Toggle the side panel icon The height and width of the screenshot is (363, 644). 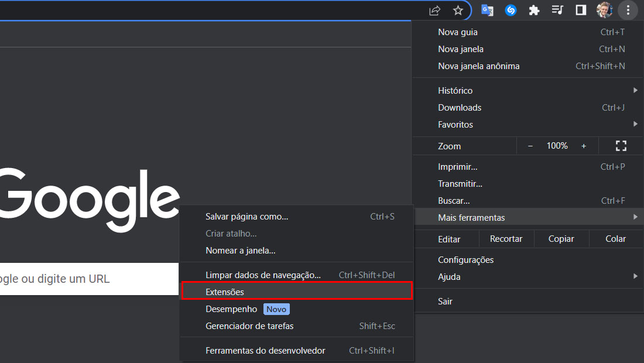click(x=581, y=10)
